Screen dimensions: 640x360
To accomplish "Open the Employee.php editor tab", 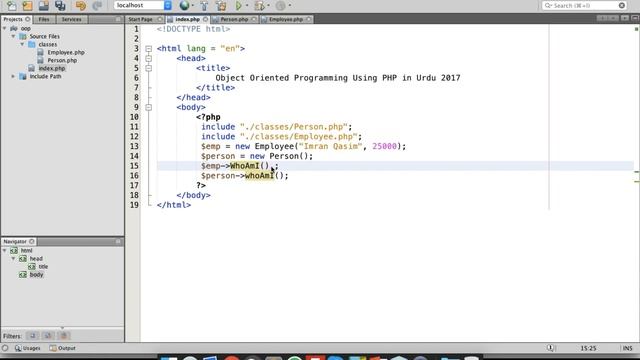I will click(286, 19).
